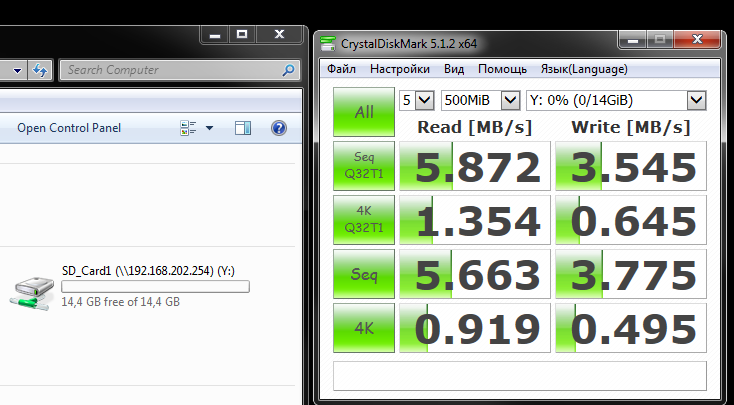The image size is (734, 405).
Task: Open Explorer help with the question mark icon
Action: tap(279, 128)
